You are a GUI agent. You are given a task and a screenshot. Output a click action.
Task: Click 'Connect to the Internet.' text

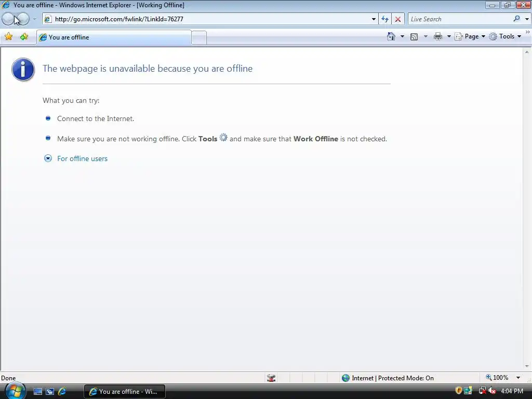click(96, 119)
